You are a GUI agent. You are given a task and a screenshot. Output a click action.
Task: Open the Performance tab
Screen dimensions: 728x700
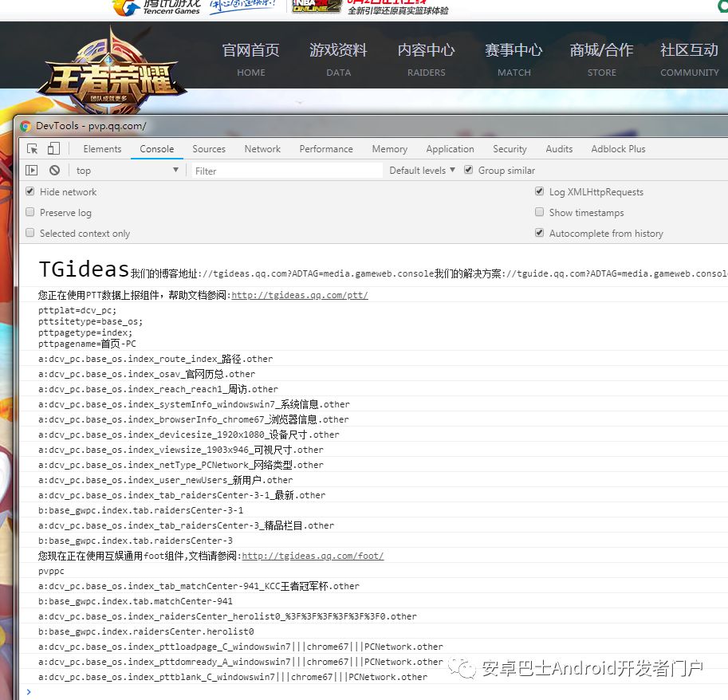326,149
